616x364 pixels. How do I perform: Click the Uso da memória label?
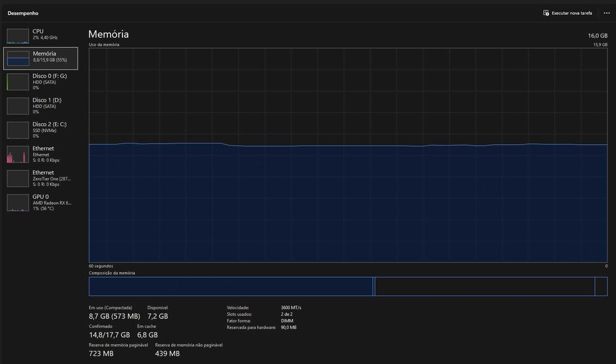(104, 45)
